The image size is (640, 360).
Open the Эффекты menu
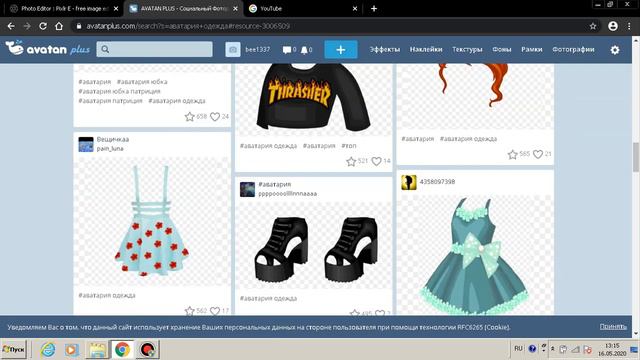click(x=384, y=49)
